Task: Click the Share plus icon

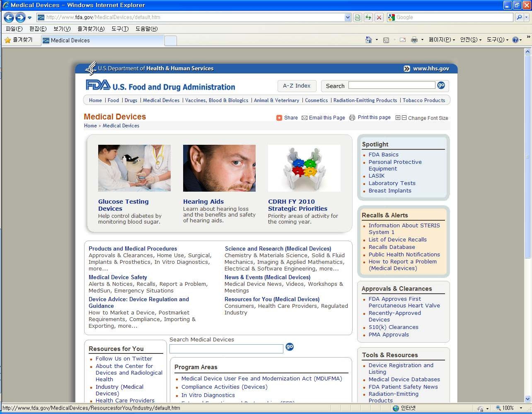Action: 279,118
